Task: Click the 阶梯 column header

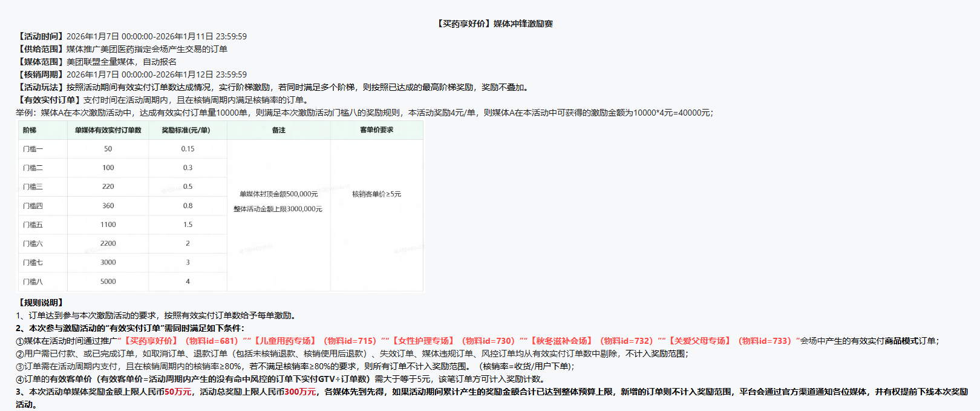Action: click(30, 130)
